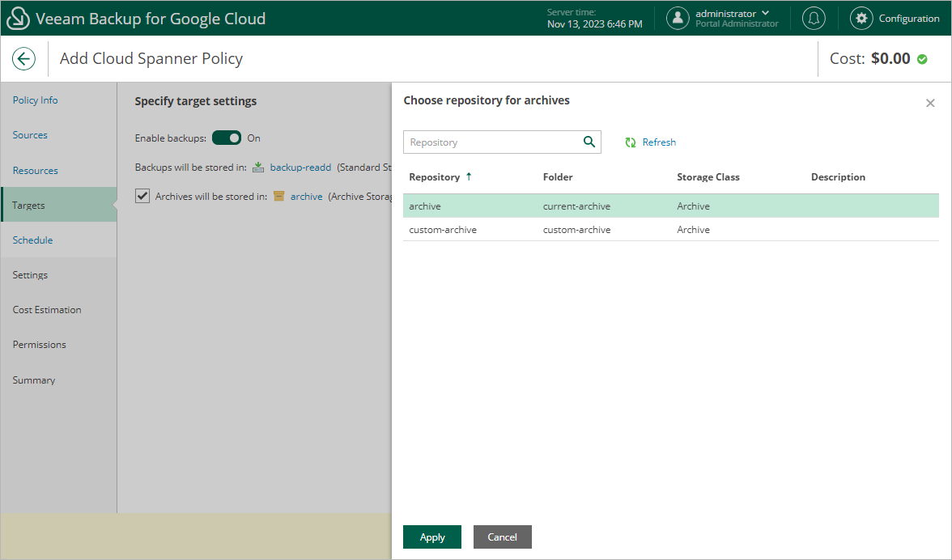This screenshot has height=560, width=952.
Task: Open the Cost Estimation step
Action: pyautogui.click(x=47, y=309)
